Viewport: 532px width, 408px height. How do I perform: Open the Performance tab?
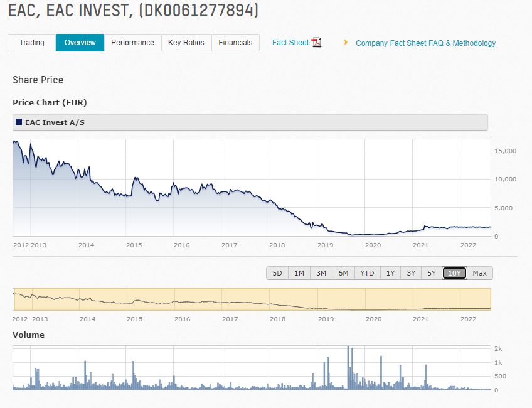(132, 43)
